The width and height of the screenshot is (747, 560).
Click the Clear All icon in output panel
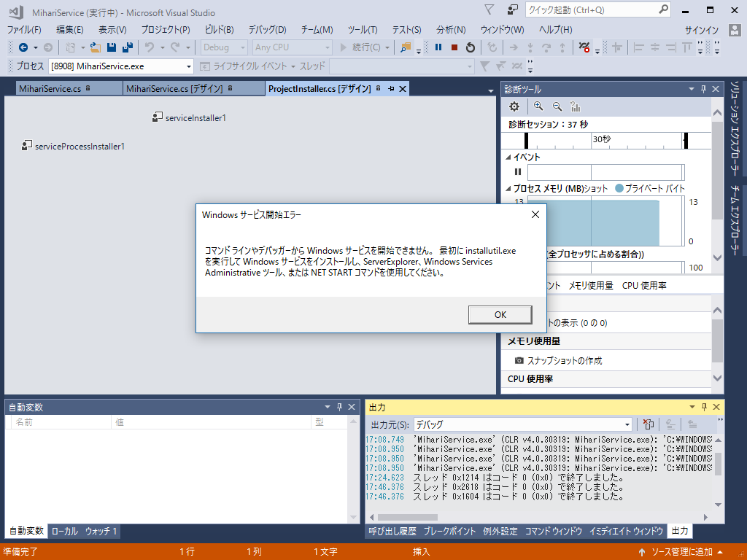649,424
